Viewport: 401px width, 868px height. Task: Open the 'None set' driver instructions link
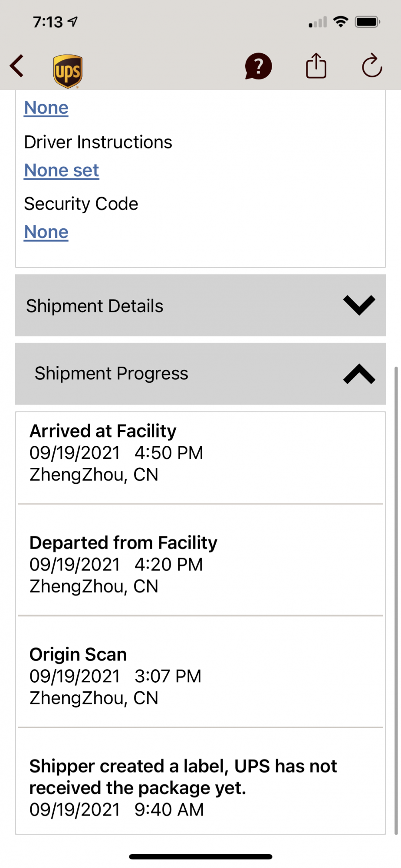(x=62, y=171)
